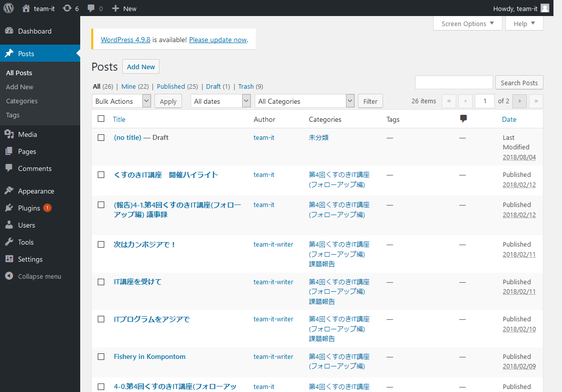Click the search posts text field
Screen dimensions: 562x392
coord(454,83)
